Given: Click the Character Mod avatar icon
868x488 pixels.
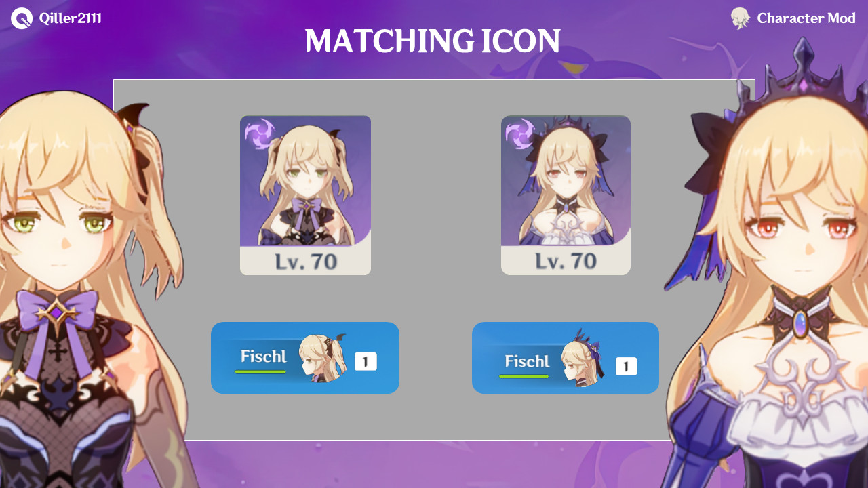Looking at the screenshot, I should (x=740, y=18).
